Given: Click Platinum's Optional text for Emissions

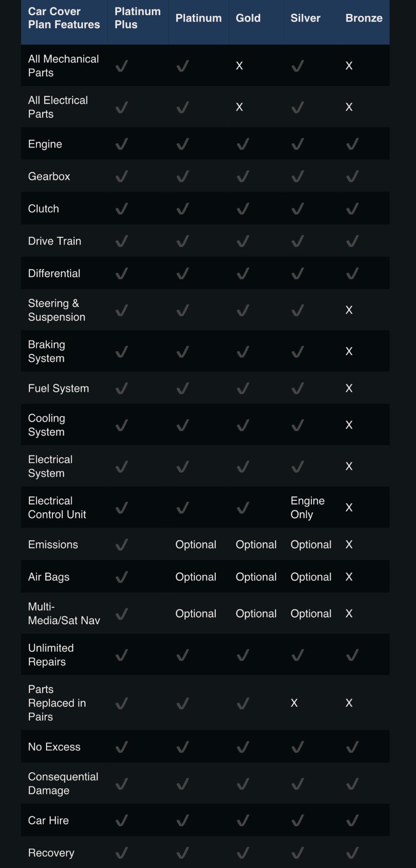Looking at the screenshot, I should pyautogui.click(x=196, y=544).
